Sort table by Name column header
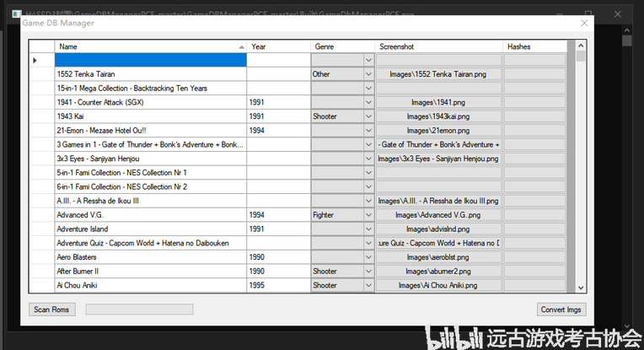Screen dimensions: 644x350 [150, 46]
